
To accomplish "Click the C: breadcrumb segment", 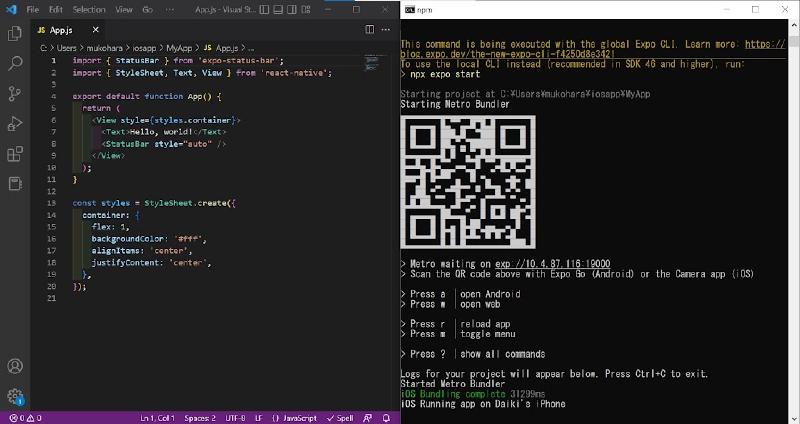I will [44, 48].
